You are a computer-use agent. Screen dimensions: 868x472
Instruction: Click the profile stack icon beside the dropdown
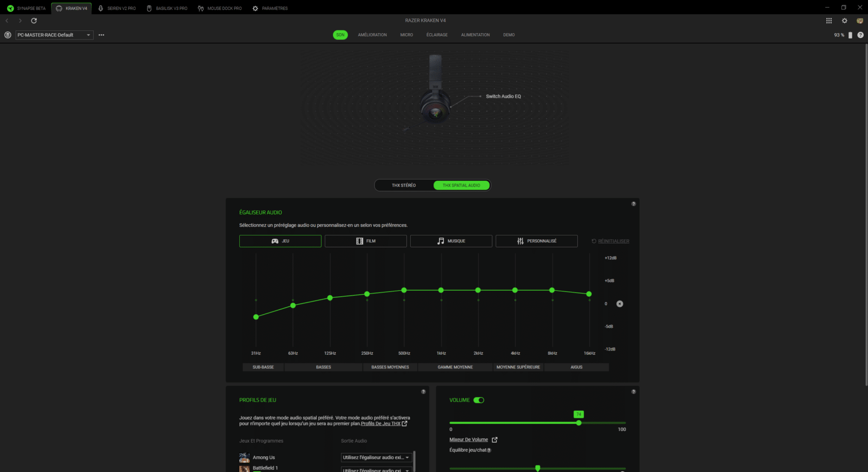point(8,35)
